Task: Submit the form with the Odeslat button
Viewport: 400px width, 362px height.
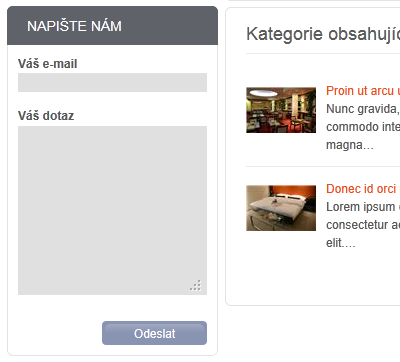Action: (x=154, y=333)
